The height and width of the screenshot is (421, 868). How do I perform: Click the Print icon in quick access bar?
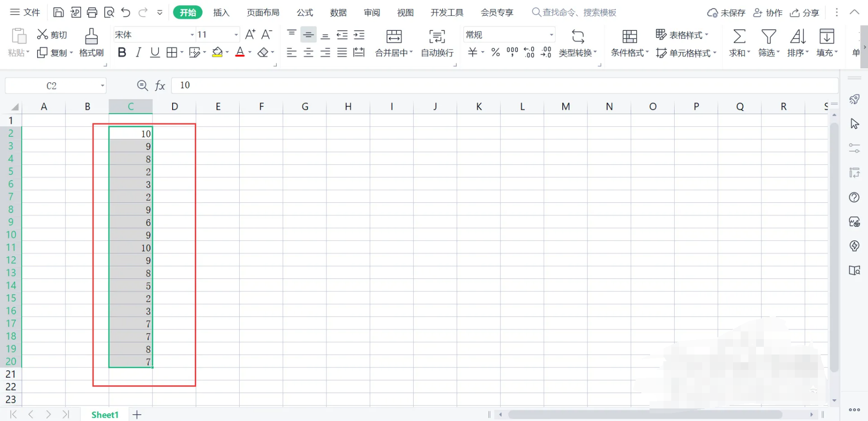pos(92,13)
